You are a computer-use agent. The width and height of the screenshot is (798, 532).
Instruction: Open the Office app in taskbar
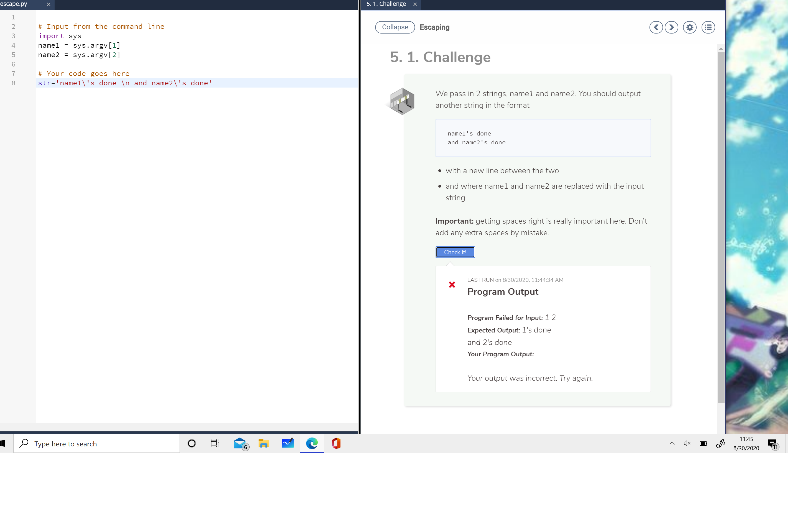coord(336,443)
